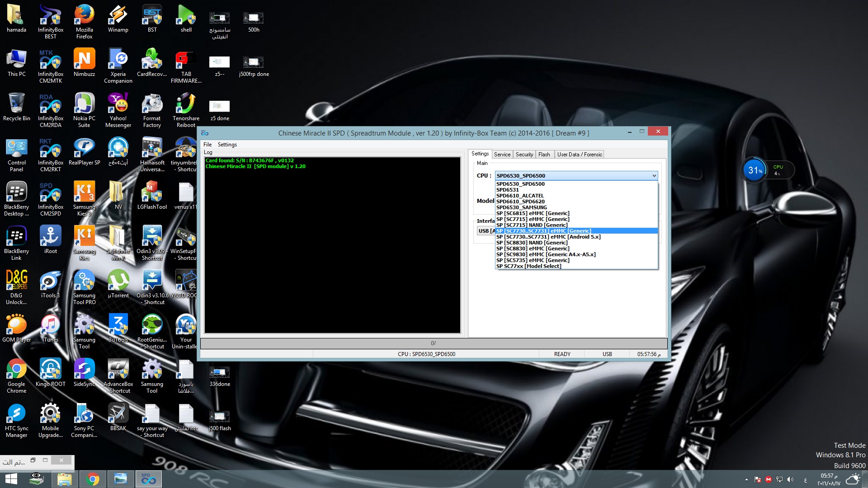Image resolution: width=868 pixels, height=488 pixels.
Task: Click the Windows Start button
Action: (11, 479)
